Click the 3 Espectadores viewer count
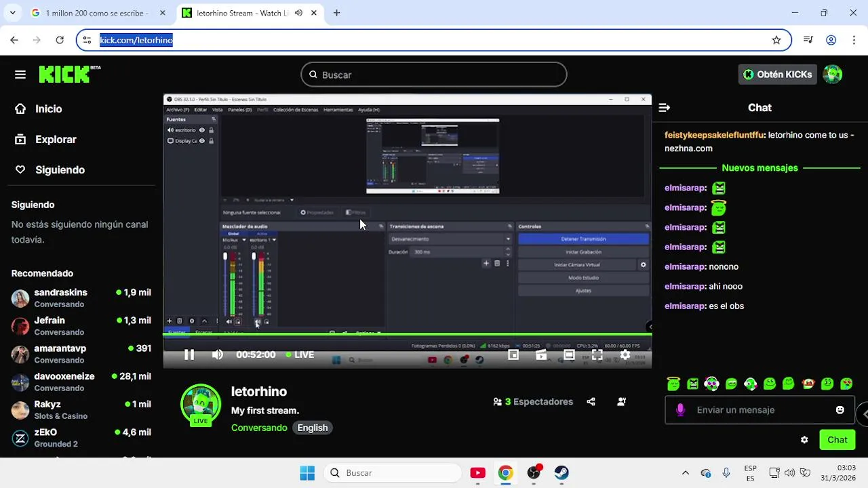The image size is (868, 488). click(533, 401)
